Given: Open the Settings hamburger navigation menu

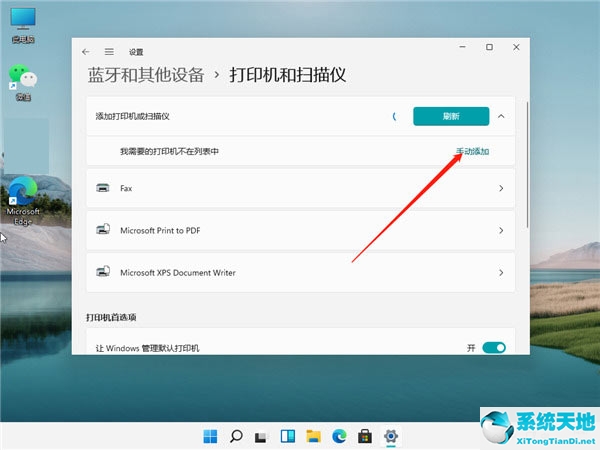Looking at the screenshot, I should coord(109,52).
